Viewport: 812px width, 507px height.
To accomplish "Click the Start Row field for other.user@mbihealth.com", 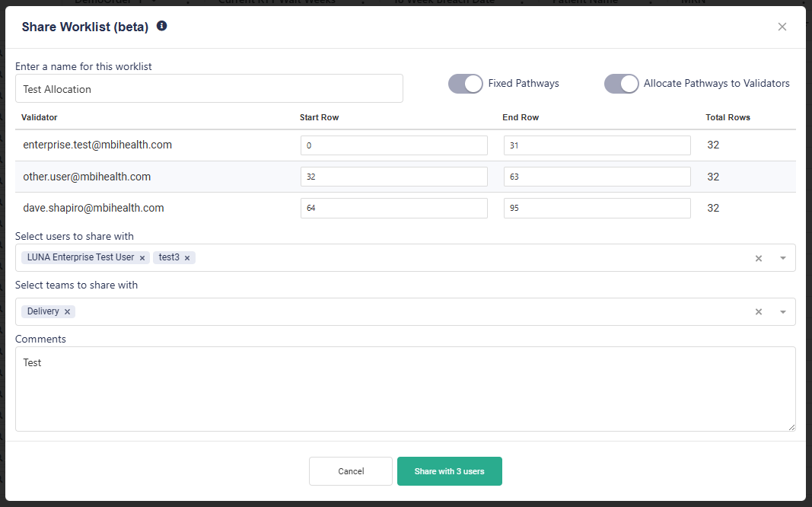I will click(393, 176).
